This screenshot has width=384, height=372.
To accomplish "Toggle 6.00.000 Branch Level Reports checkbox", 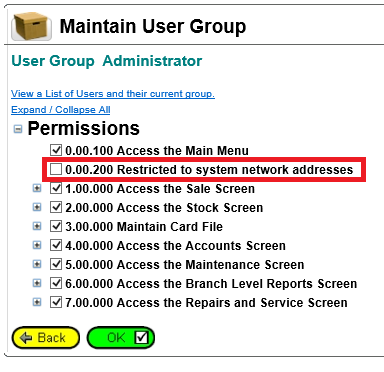I will 56,283.
